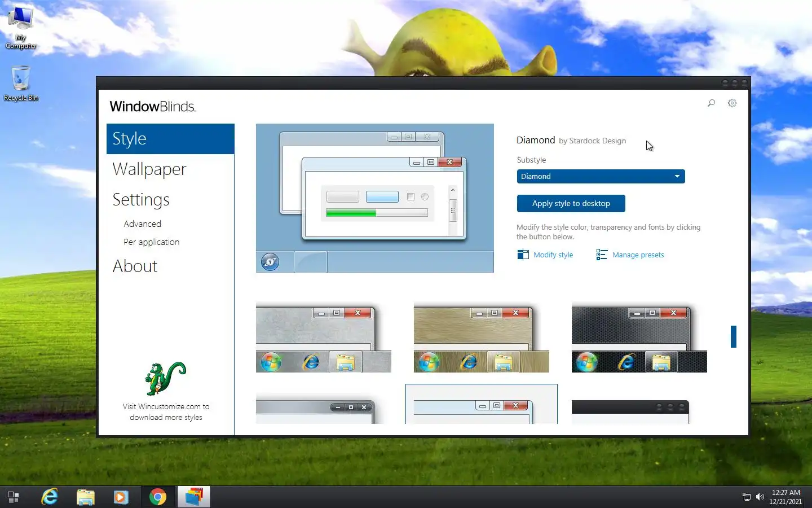This screenshot has width=812, height=508.
Task: Click the network tray icon
Action: coord(747,497)
